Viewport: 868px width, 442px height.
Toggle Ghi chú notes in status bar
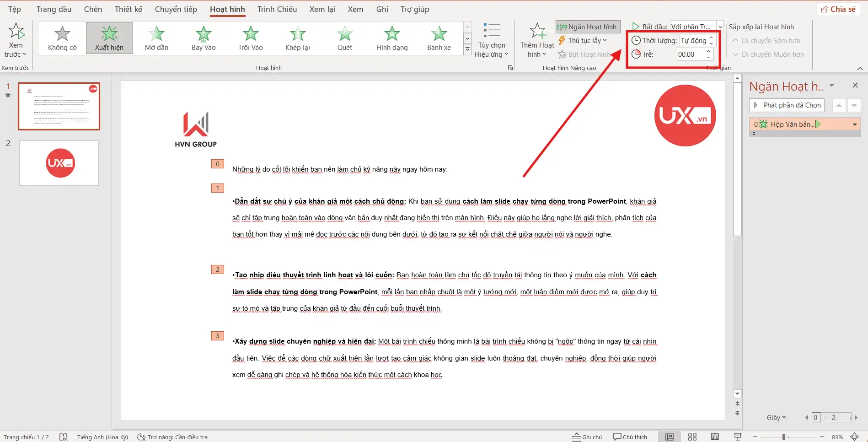point(587,437)
